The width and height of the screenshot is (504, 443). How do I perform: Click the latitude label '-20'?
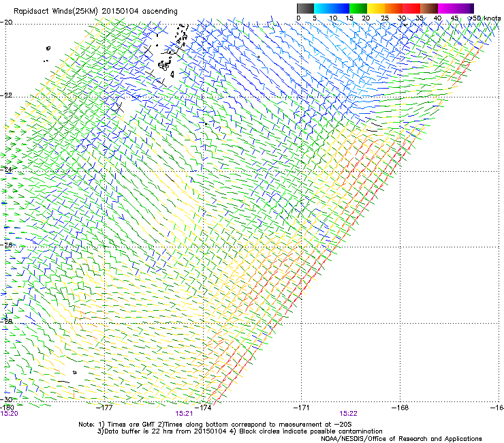pos(6,22)
